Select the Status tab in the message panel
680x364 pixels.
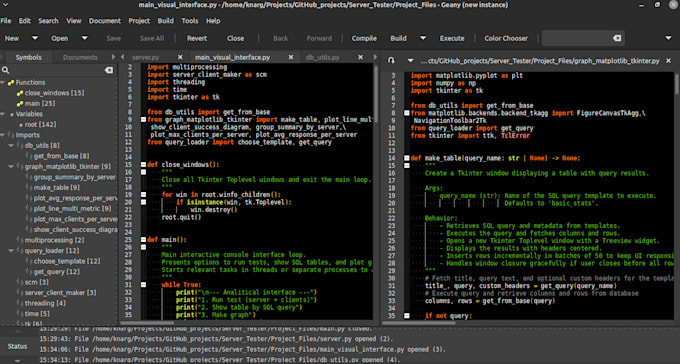pos(17,346)
